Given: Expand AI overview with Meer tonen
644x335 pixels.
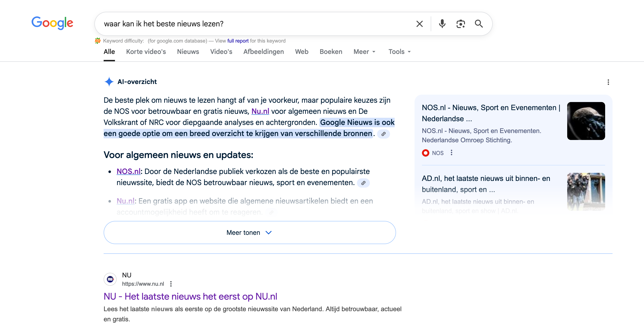Looking at the screenshot, I should pyautogui.click(x=249, y=233).
